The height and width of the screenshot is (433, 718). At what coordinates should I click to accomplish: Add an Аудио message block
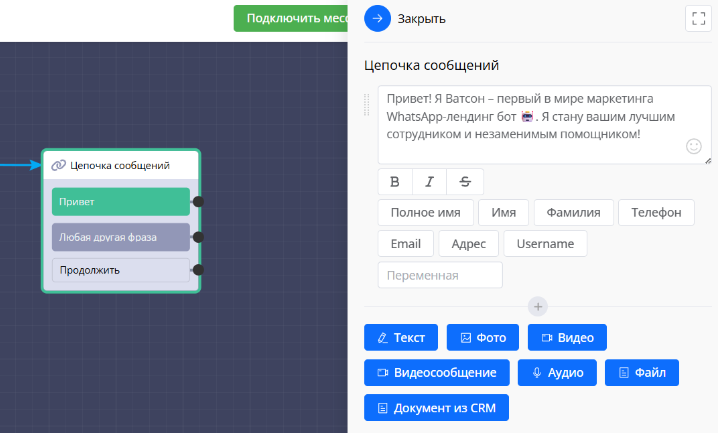[557, 373]
